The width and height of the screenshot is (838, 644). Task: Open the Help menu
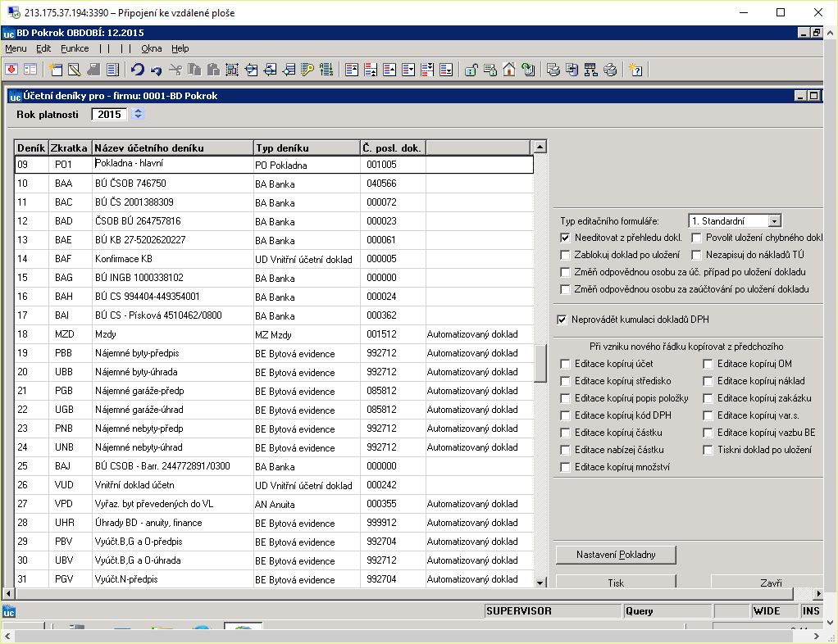(180, 48)
